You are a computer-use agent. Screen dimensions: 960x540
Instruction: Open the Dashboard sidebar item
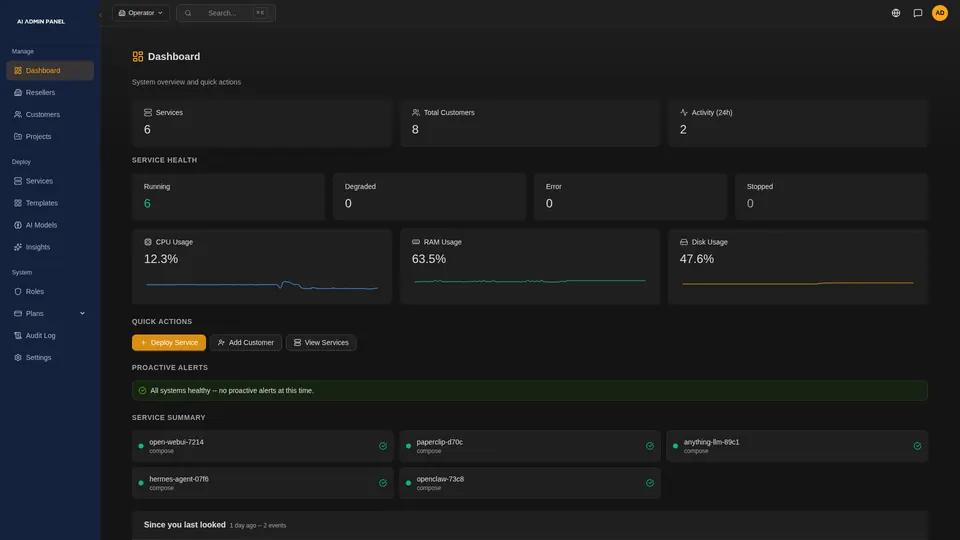coord(50,70)
